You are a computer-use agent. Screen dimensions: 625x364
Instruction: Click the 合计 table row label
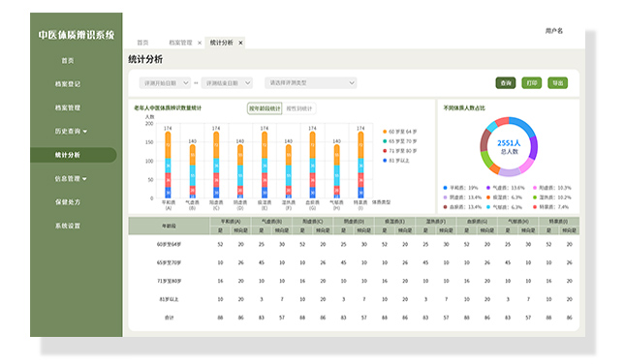click(x=169, y=318)
